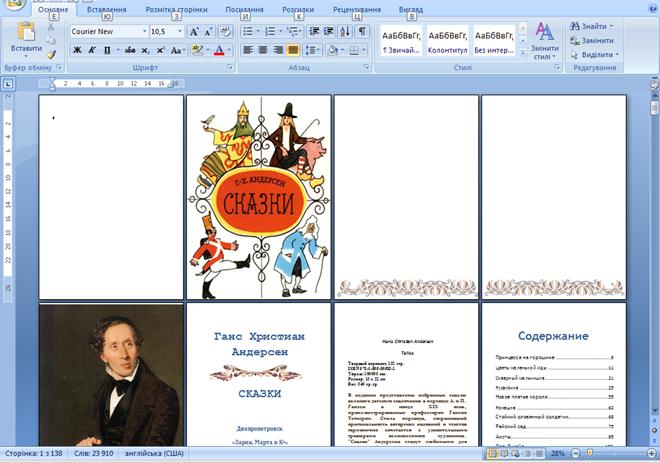This screenshot has width=660, height=463.
Task: Click the Clear Formatting icon
Action: [225, 32]
